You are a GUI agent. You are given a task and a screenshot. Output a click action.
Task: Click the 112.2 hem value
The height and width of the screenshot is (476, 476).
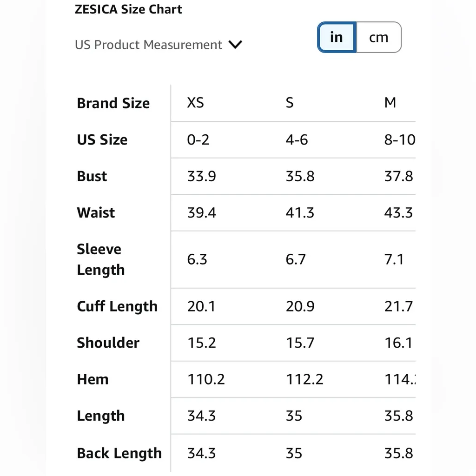tap(304, 379)
